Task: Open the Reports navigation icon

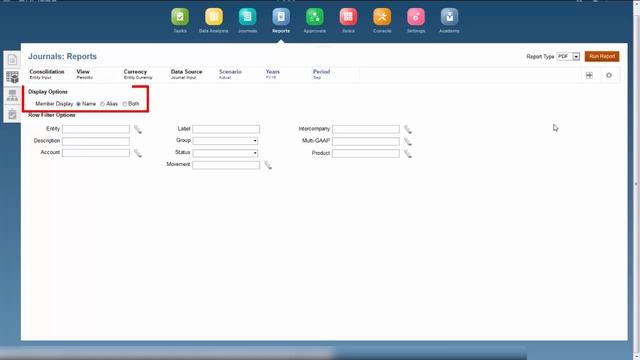Action: (x=281, y=17)
